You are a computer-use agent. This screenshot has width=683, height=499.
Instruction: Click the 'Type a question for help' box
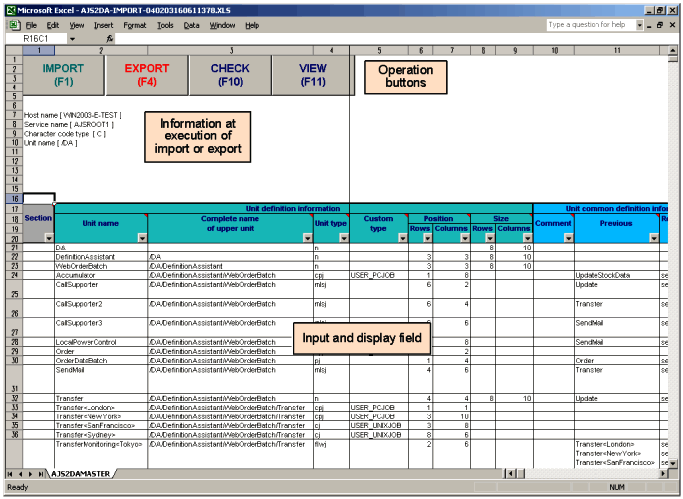[588, 24]
